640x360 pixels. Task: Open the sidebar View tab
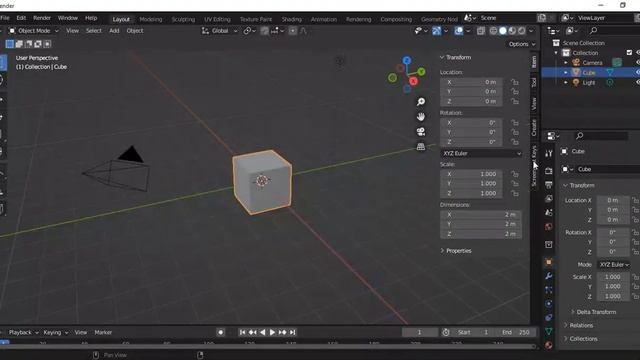point(534,104)
